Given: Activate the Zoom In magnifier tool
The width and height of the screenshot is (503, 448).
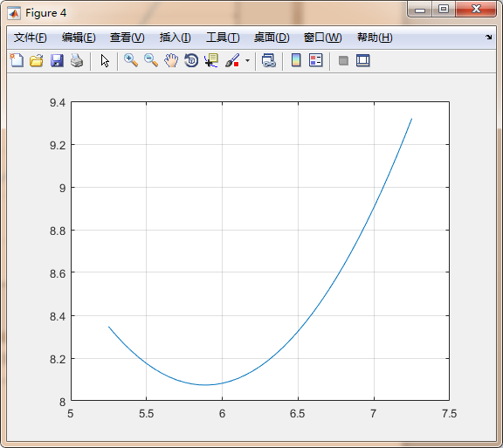Looking at the screenshot, I should pyautogui.click(x=131, y=60).
